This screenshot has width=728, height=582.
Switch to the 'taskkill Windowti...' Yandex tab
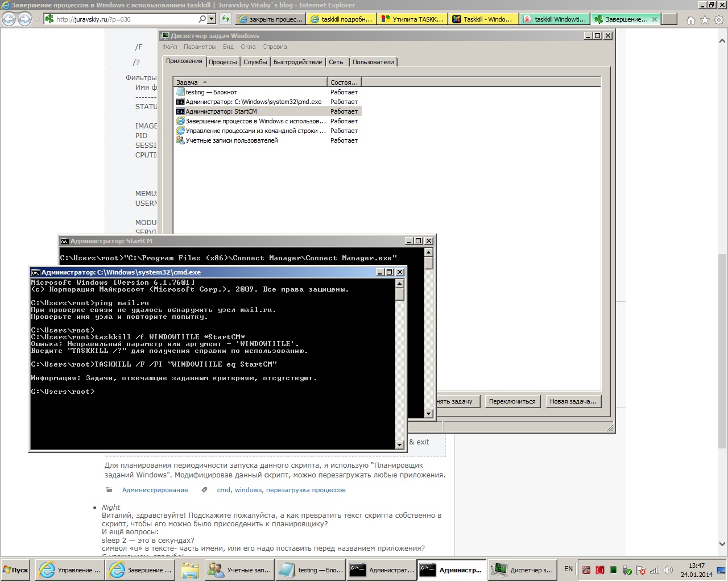555,19
